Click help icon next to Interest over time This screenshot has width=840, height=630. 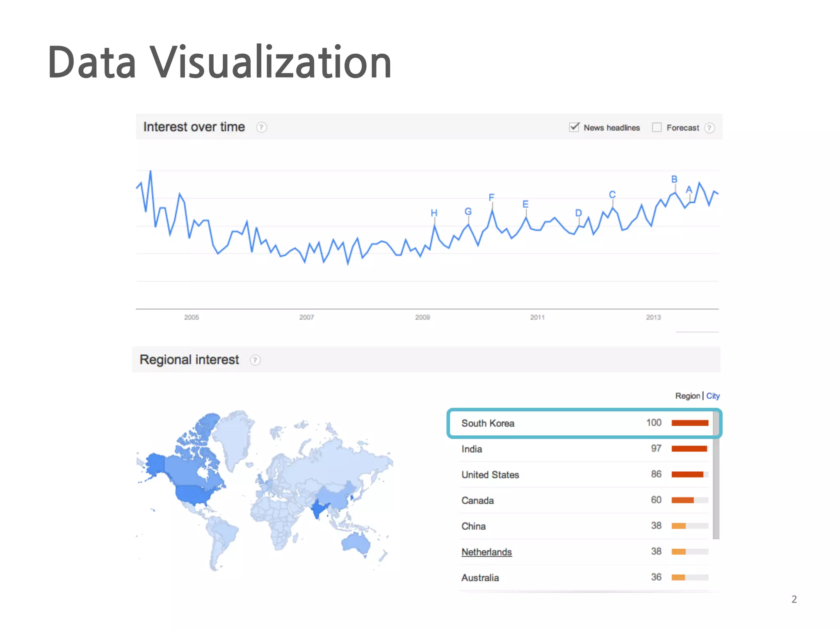pos(261,128)
